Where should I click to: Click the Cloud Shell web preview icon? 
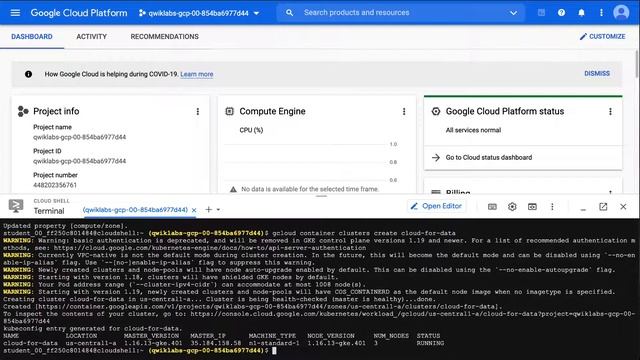532,207
